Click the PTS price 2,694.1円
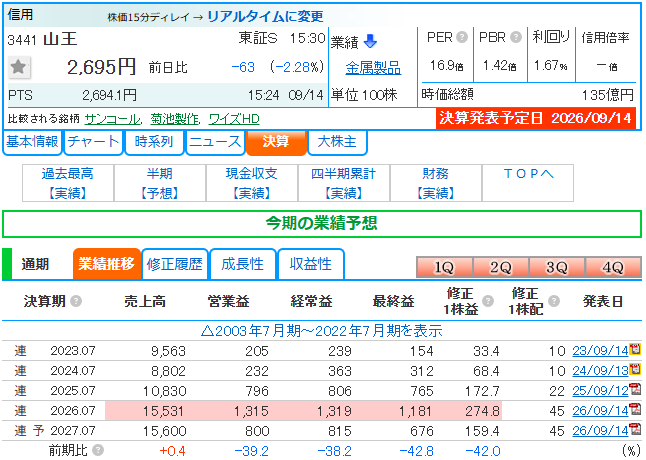This screenshot has width=646, height=460. [109, 96]
